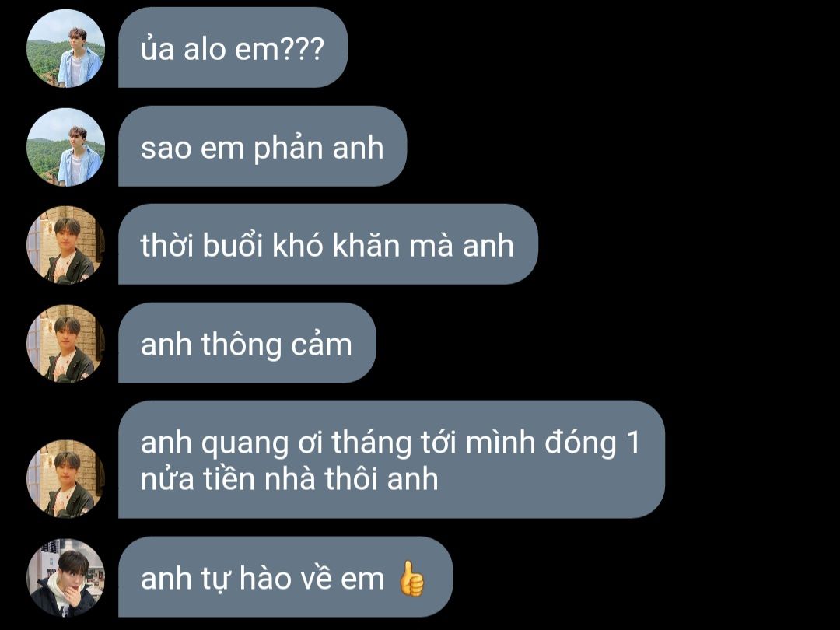Select the 'ủa alo em???' message bubble
The height and width of the screenshot is (630, 840).
pos(233,47)
